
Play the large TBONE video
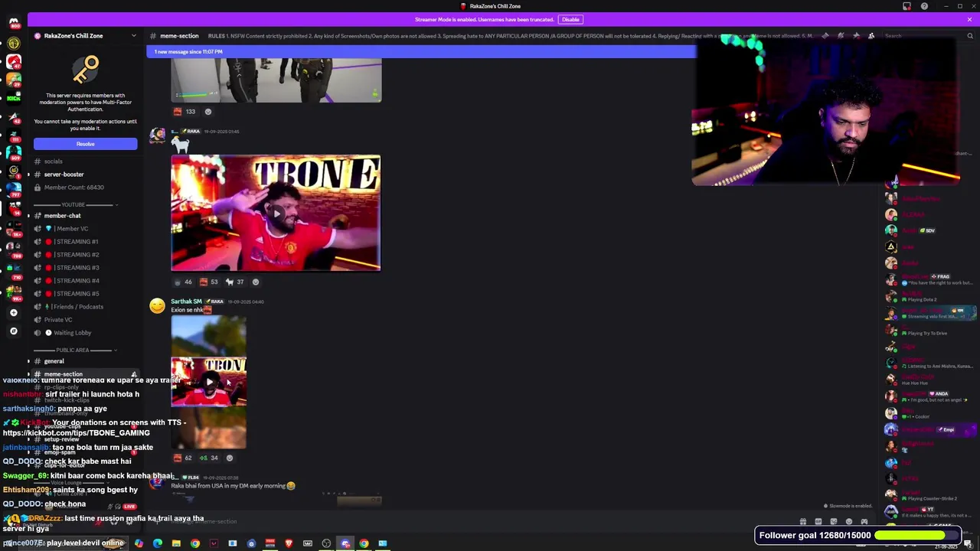pos(276,214)
